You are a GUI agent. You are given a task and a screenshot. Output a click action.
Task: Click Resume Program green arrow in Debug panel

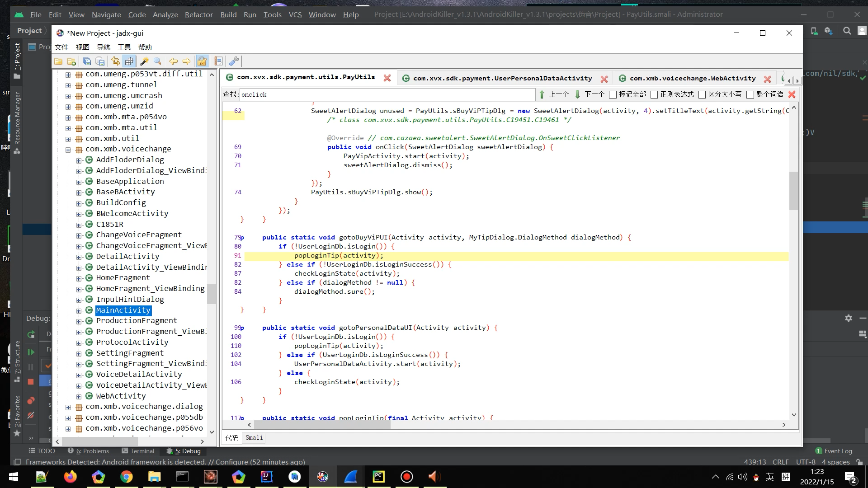(x=31, y=352)
